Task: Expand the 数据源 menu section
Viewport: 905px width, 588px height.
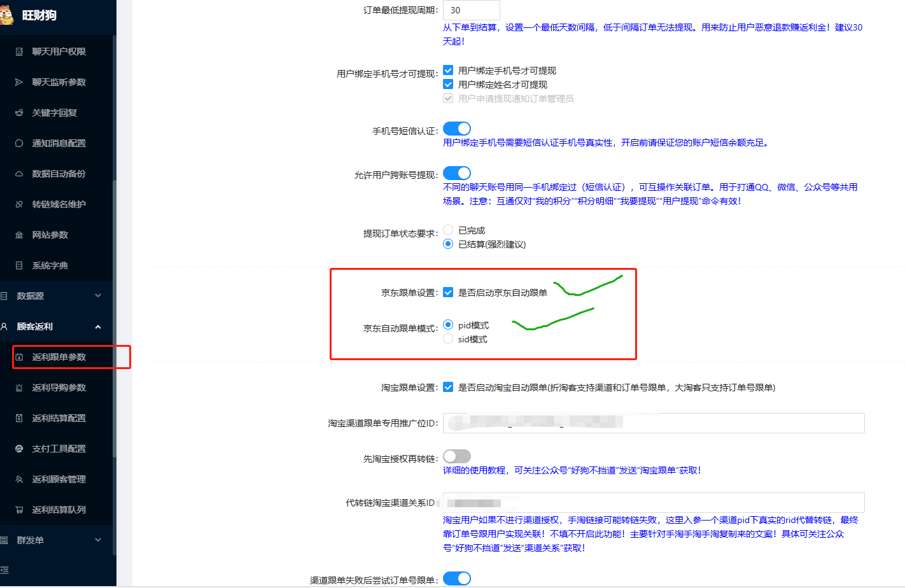Action: 97,296
